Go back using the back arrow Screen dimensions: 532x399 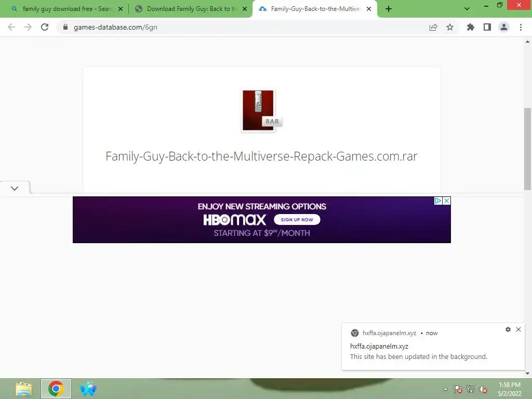pos(11,27)
